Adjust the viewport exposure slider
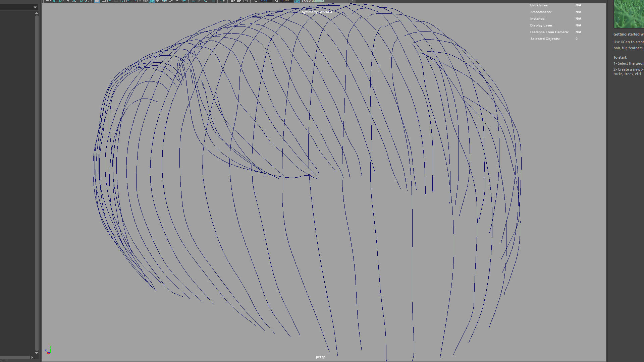 click(x=265, y=1)
